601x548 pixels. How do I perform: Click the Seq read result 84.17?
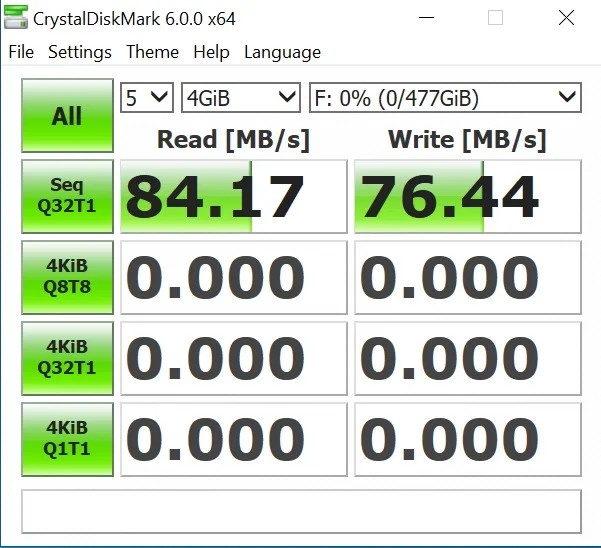(x=234, y=196)
